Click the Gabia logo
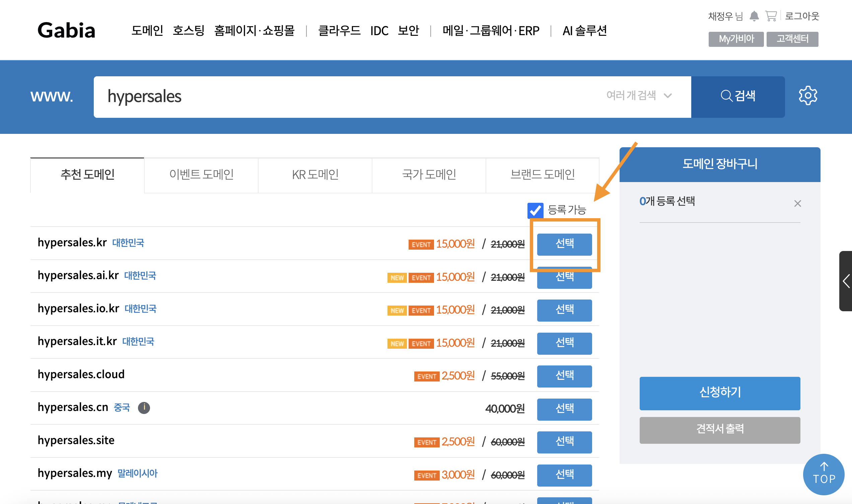This screenshot has width=852, height=504. (66, 30)
